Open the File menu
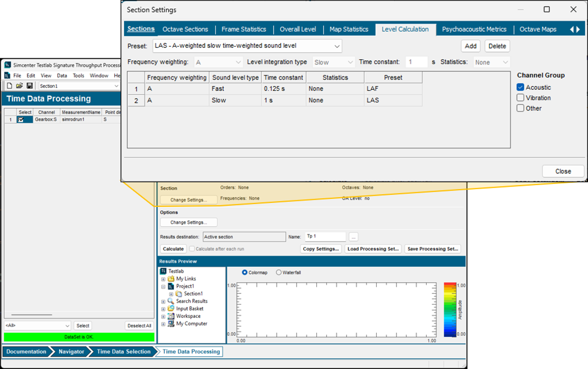 click(17, 76)
